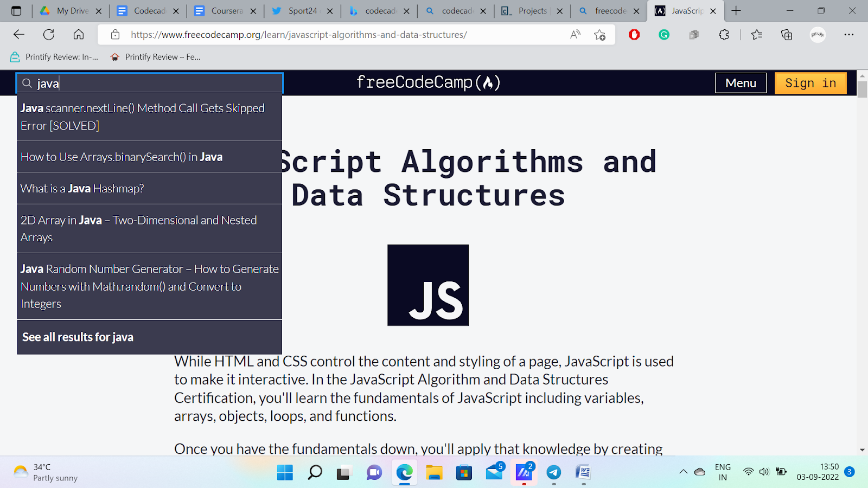Open the browser home page
This screenshot has width=868, height=488.
79,35
